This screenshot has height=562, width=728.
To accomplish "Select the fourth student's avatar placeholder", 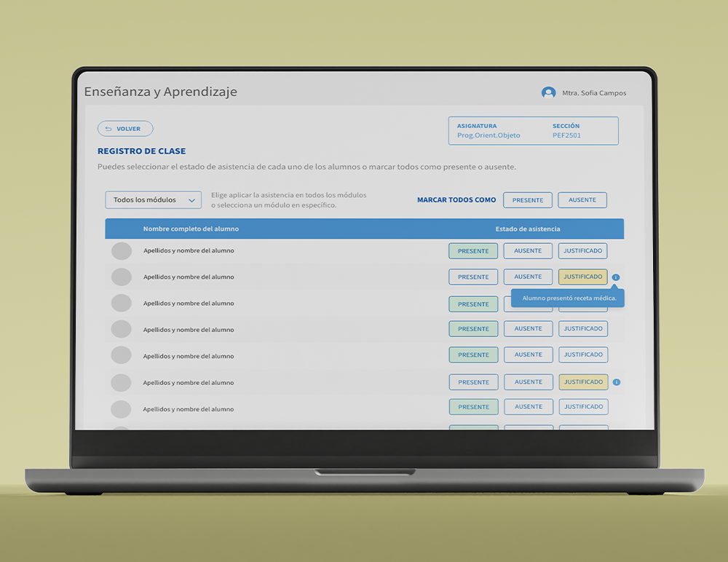I will click(122, 330).
